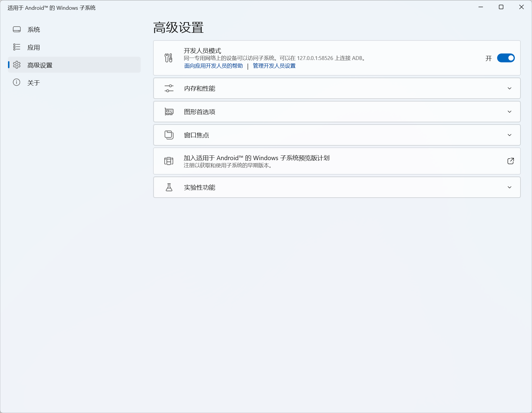Click the 内存和性能 label
The width and height of the screenshot is (532, 413).
tap(199, 88)
